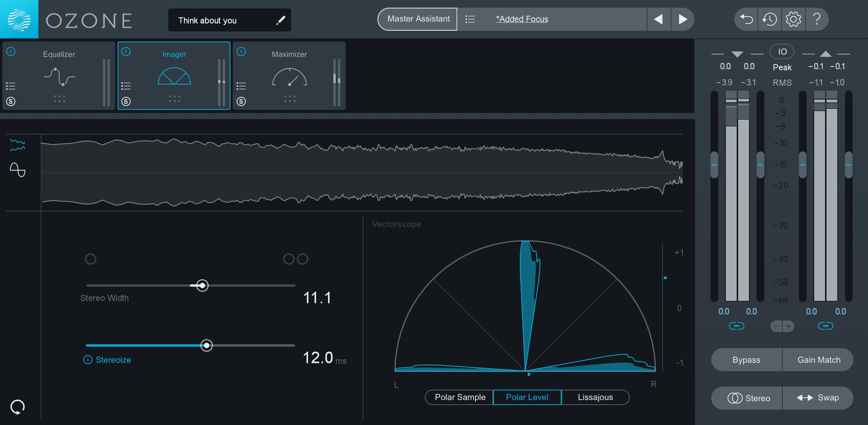
Task: Toggle the Equalizer module power button
Action: point(11,51)
